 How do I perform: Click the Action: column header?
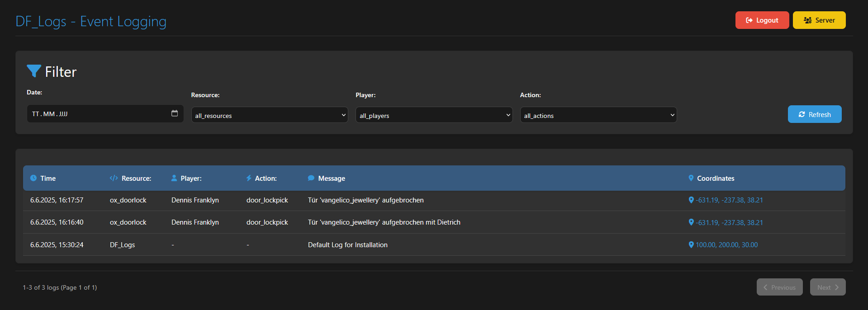coord(266,178)
